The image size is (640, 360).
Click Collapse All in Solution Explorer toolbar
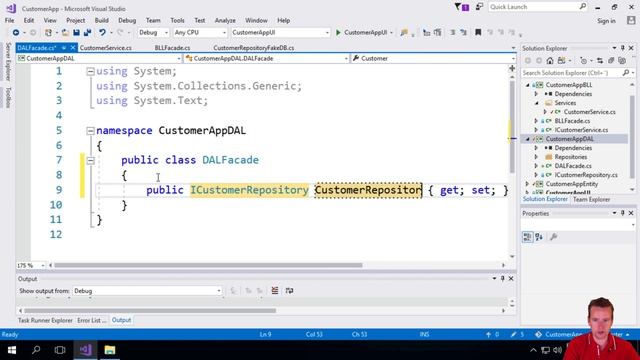point(611,61)
